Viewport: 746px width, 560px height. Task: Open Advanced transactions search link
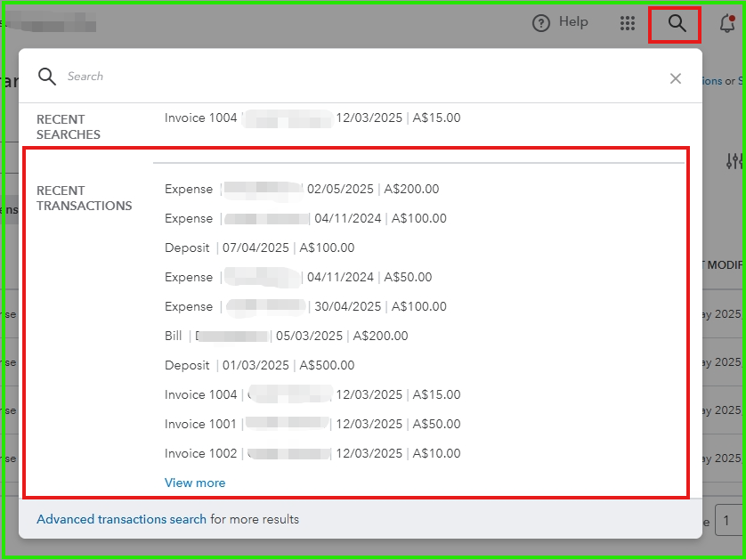121,519
